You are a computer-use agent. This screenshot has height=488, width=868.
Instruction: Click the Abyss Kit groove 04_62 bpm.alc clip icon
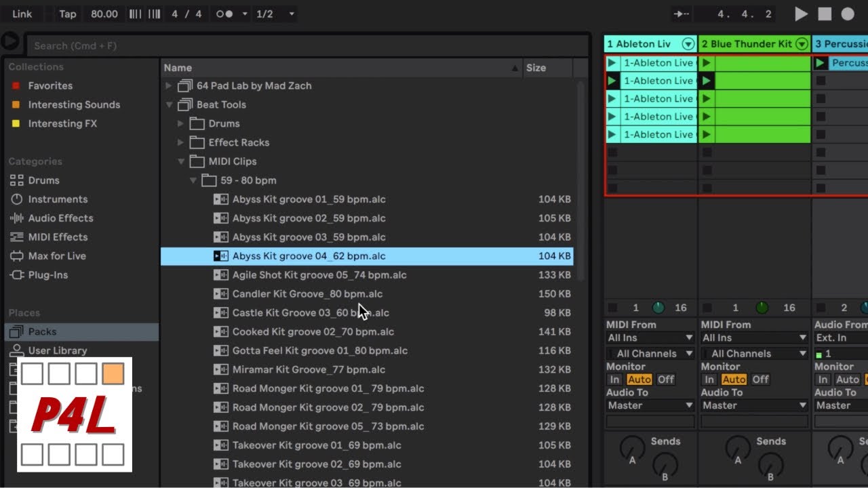(x=221, y=256)
